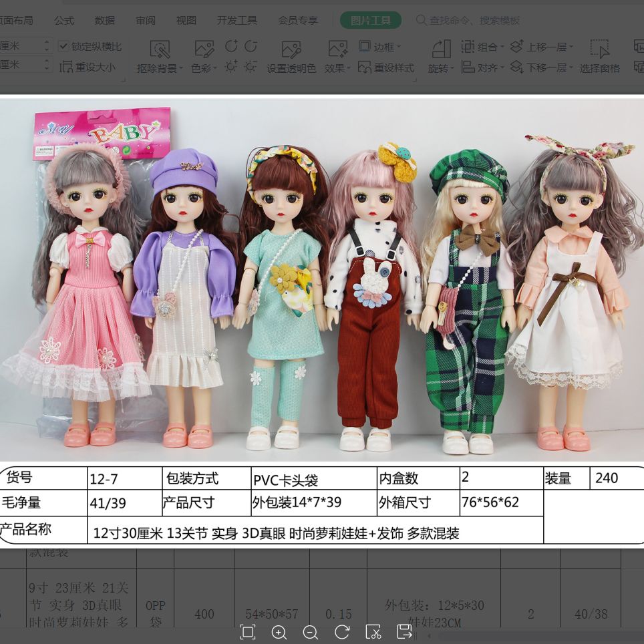The width and height of the screenshot is (644, 644).
Task: Click the cell reading 12-7
Action: point(125,478)
